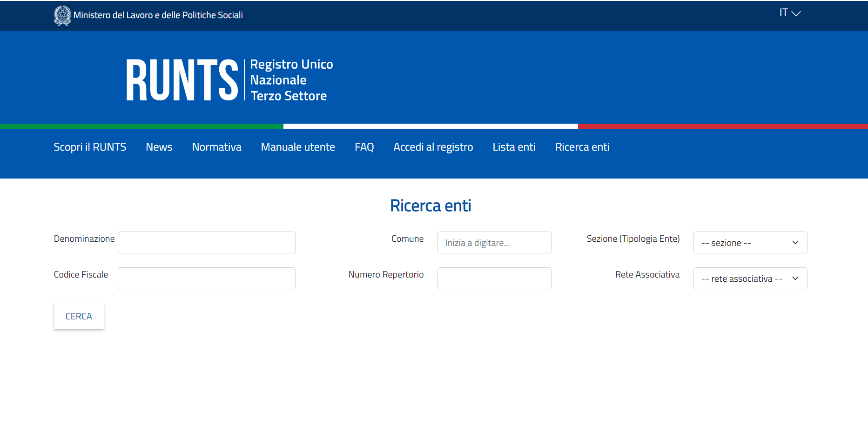Click the Ministry emblem icon
The height and width of the screenshot is (424, 868).
point(62,15)
